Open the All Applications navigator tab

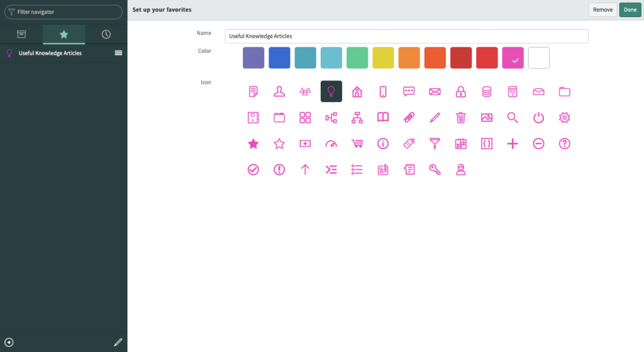point(21,34)
